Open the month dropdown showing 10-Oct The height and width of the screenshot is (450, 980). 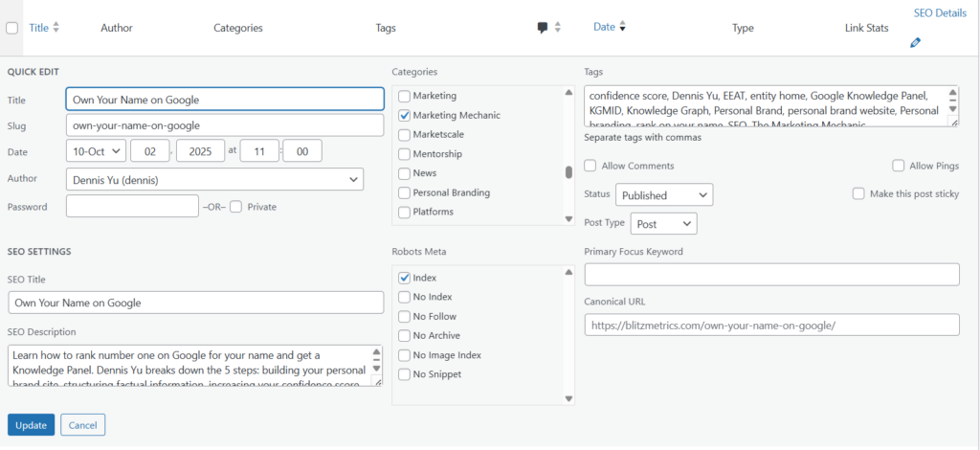[x=96, y=151]
